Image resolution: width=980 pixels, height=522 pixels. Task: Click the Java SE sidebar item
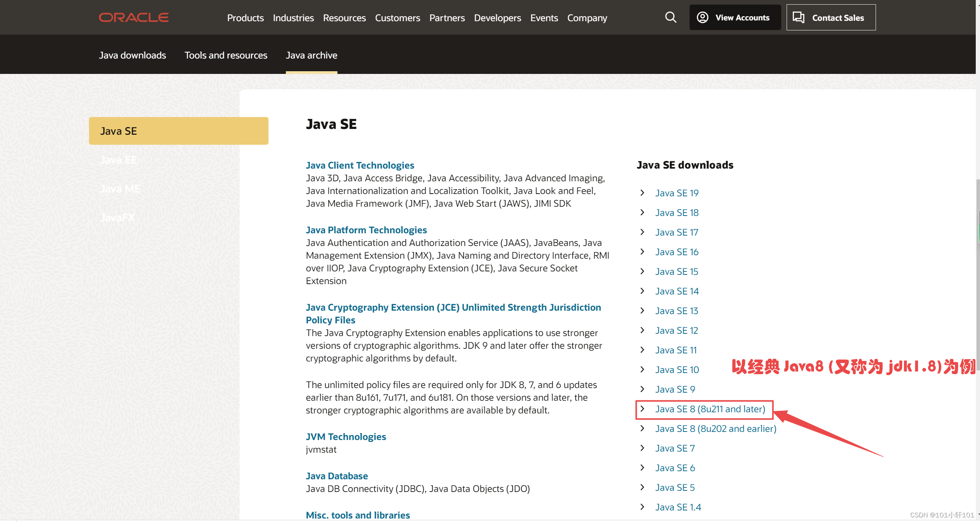(178, 131)
